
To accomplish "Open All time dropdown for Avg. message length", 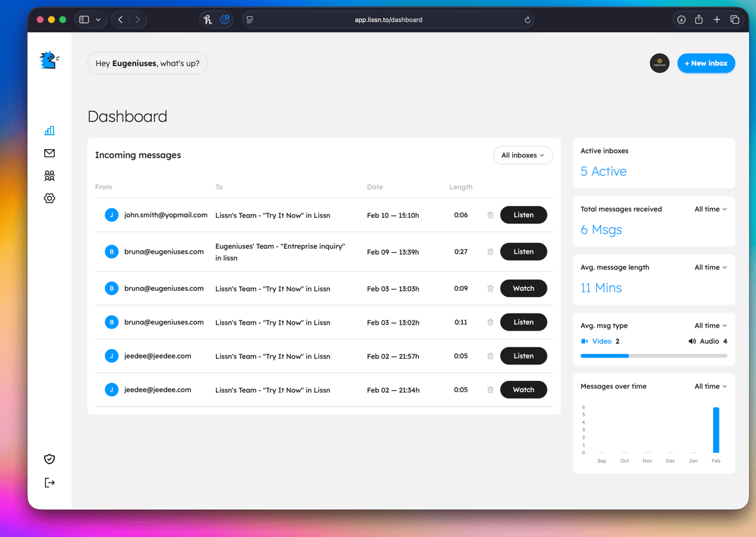I will [x=711, y=268].
